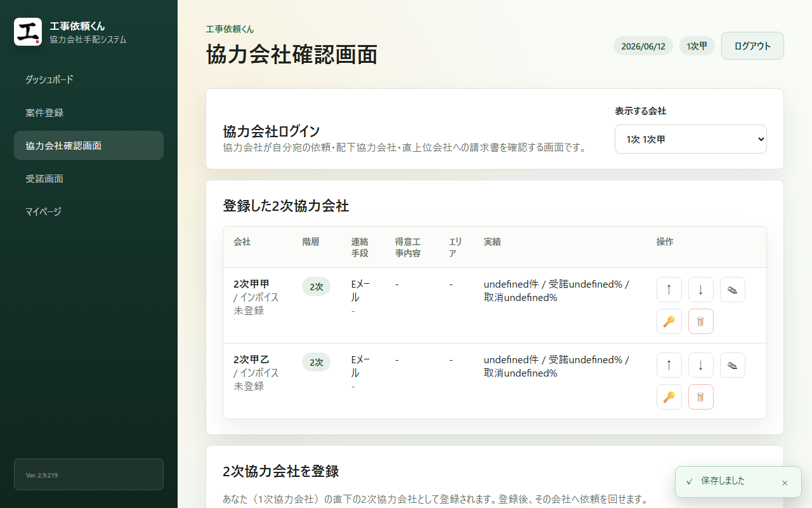
Task: Click 保存しました toast message
Action: click(x=723, y=481)
